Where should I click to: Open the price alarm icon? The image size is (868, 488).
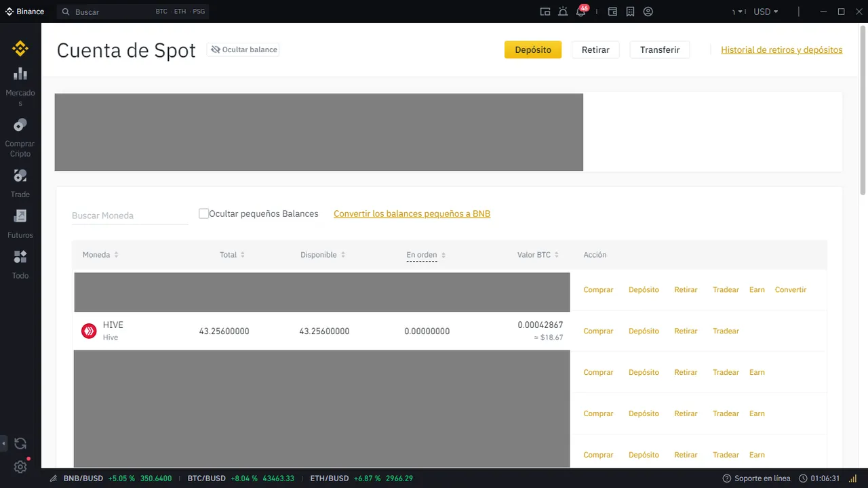(x=563, y=12)
